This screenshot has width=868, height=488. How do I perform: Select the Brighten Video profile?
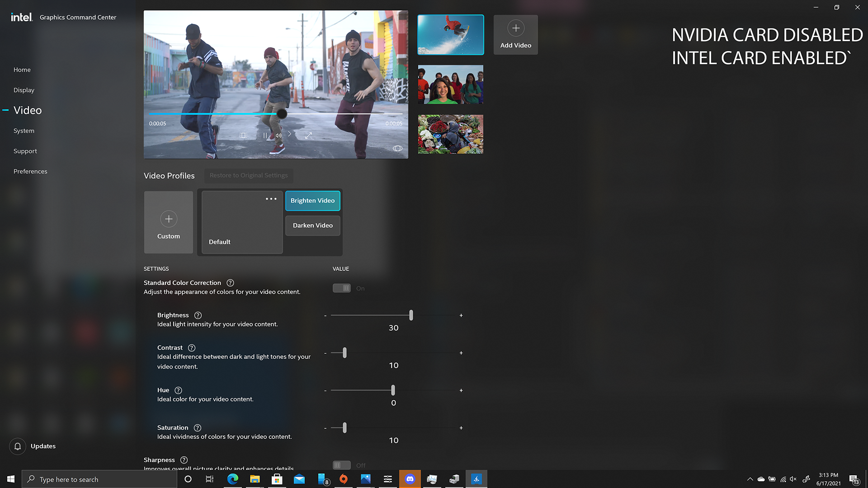pyautogui.click(x=312, y=201)
